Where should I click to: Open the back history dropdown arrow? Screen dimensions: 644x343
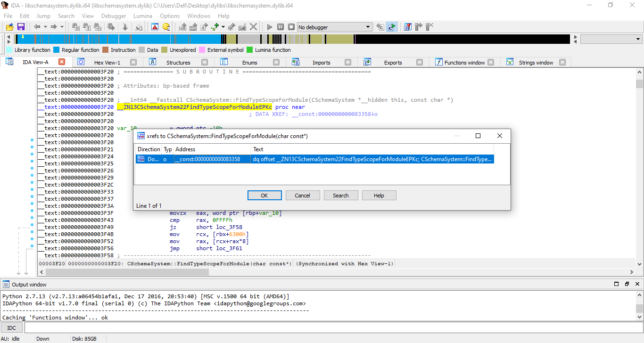coord(45,27)
